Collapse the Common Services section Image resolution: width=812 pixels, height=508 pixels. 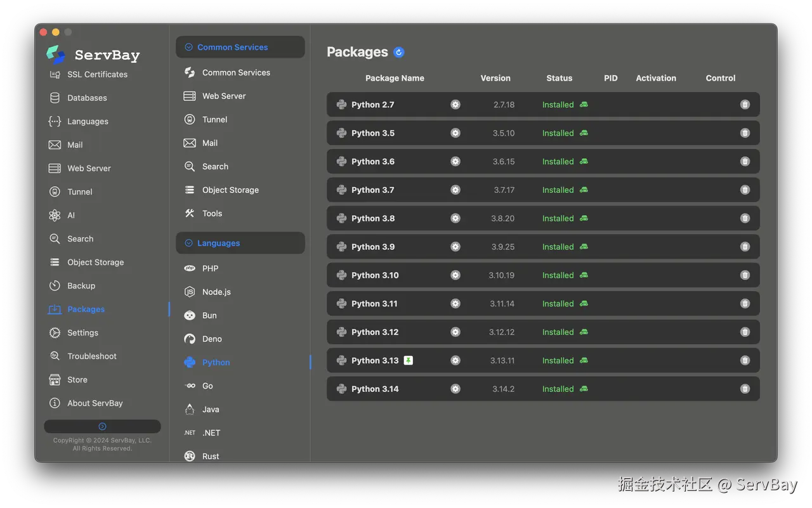tap(188, 47)
